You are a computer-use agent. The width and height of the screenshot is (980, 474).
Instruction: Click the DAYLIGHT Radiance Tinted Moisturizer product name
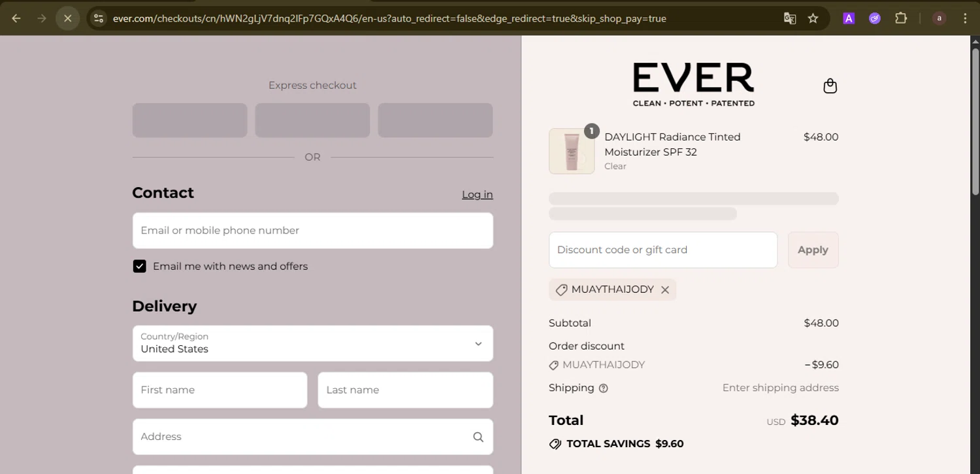tap(672, 144)
